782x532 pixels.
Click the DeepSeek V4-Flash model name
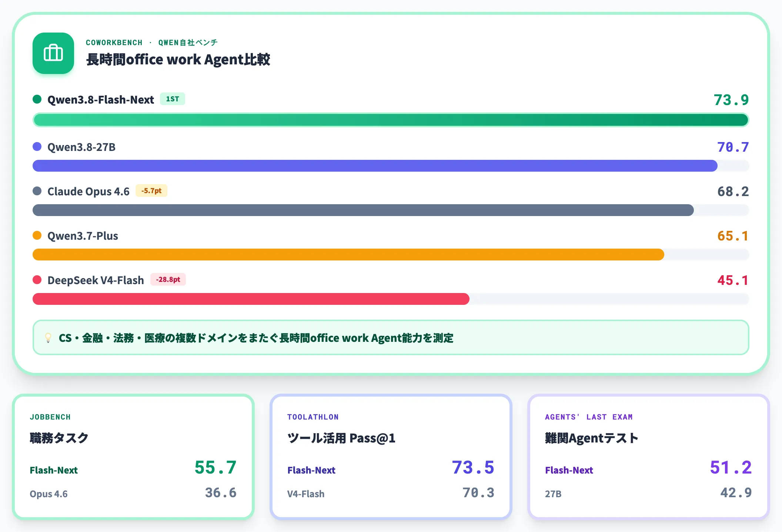point(96,280)
